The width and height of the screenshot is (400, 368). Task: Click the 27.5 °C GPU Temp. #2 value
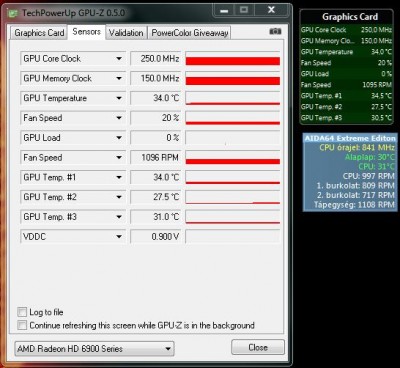coord(156,197)
